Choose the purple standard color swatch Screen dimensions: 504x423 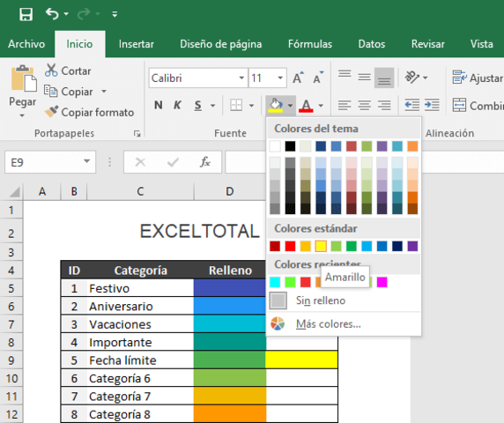tap(412, 246)
